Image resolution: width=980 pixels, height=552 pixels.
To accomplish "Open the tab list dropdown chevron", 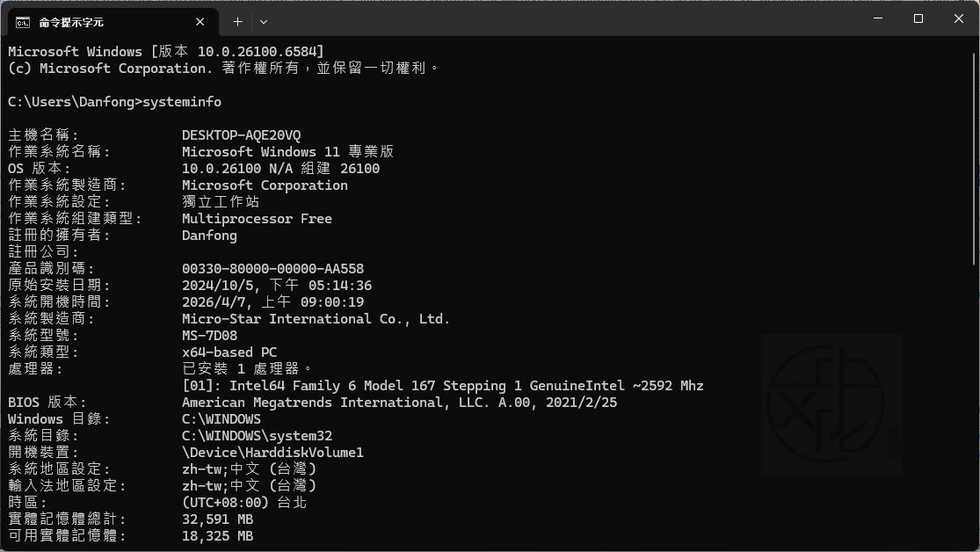I will [x=263, y=21].
